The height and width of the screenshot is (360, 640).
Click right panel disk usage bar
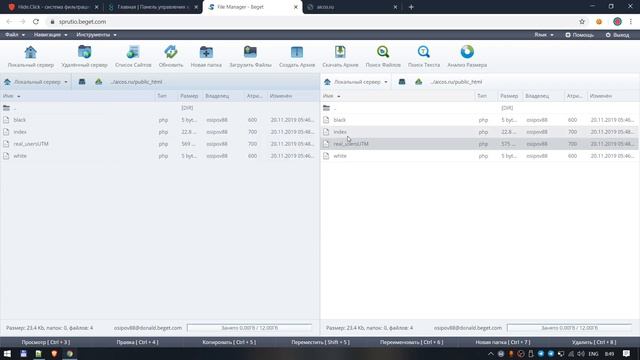[x=569, y=328]
